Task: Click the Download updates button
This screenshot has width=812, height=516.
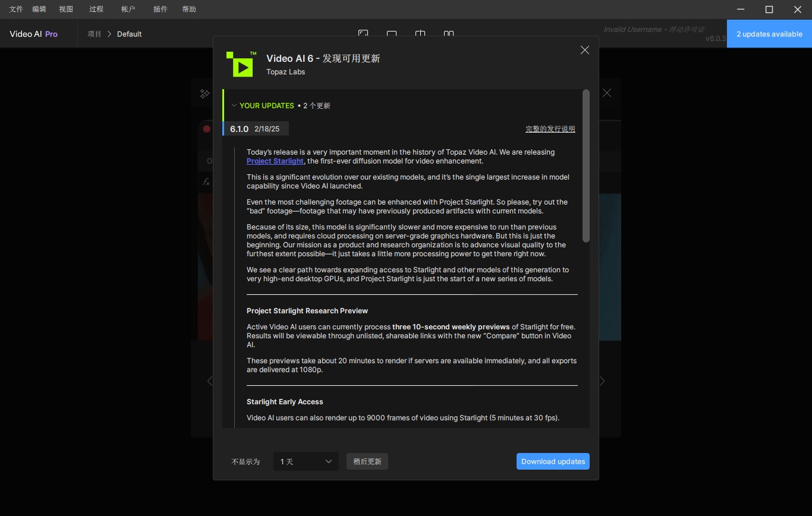Action: [553, 461]
